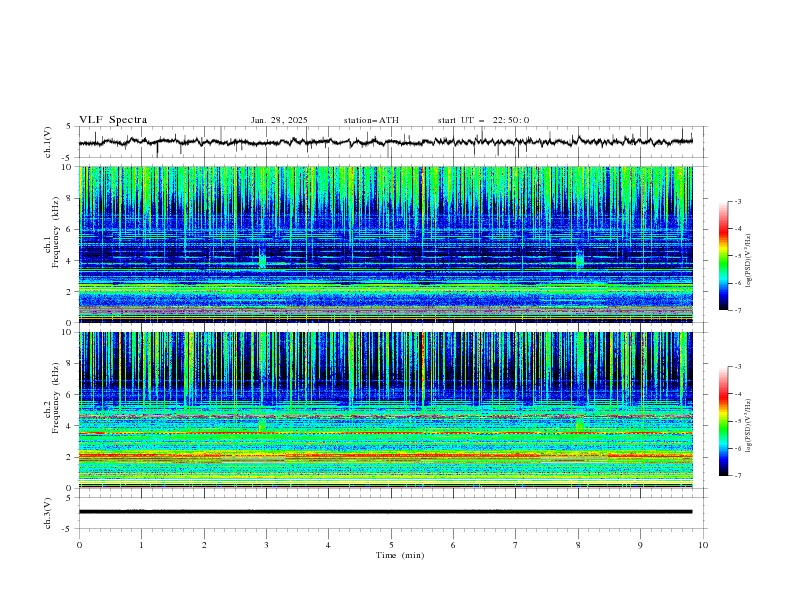
Task: Click the "VLF Spectra" plot title
Action: click(113, 120)
